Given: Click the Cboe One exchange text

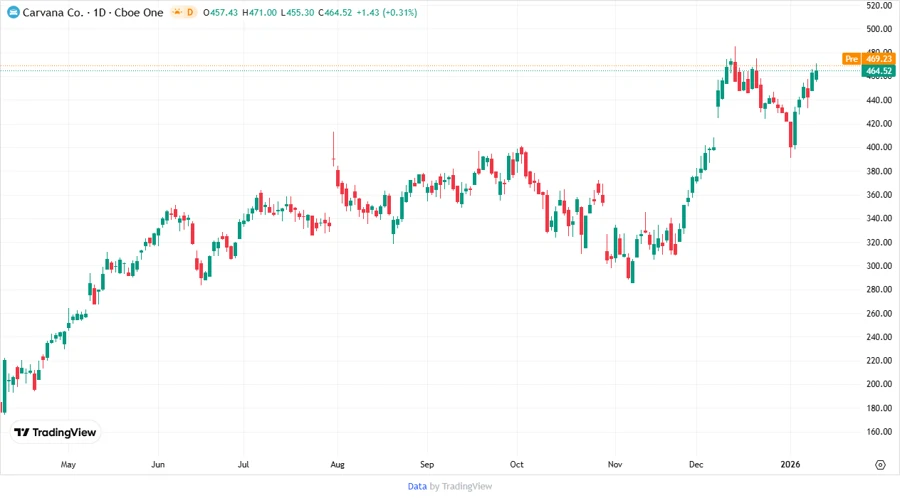Looking at the screenshot, I should point(139,12).
